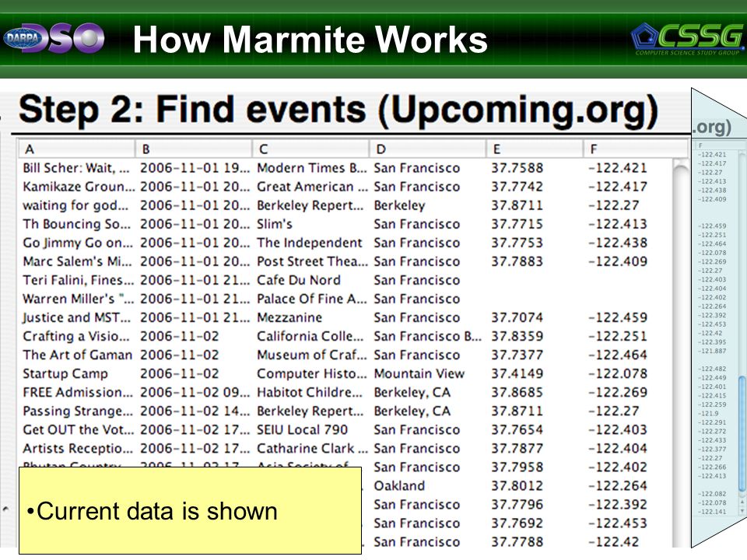Viewport: 747px width, 560px height.
Task: Select venue 'The Independent'
Action: (x=310, y=243)
